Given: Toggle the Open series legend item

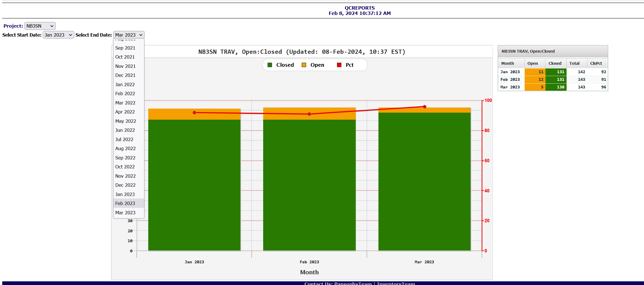Looking at the screenshot, I should tap(317, 65).
